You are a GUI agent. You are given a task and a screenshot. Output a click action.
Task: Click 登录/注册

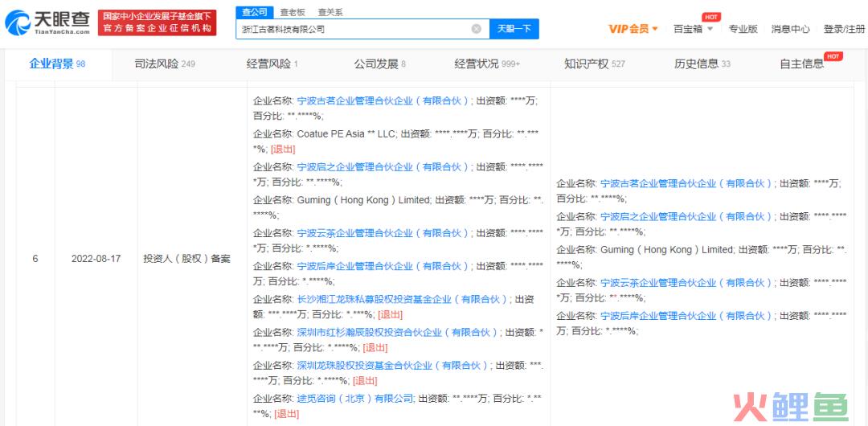click(843, 29)
